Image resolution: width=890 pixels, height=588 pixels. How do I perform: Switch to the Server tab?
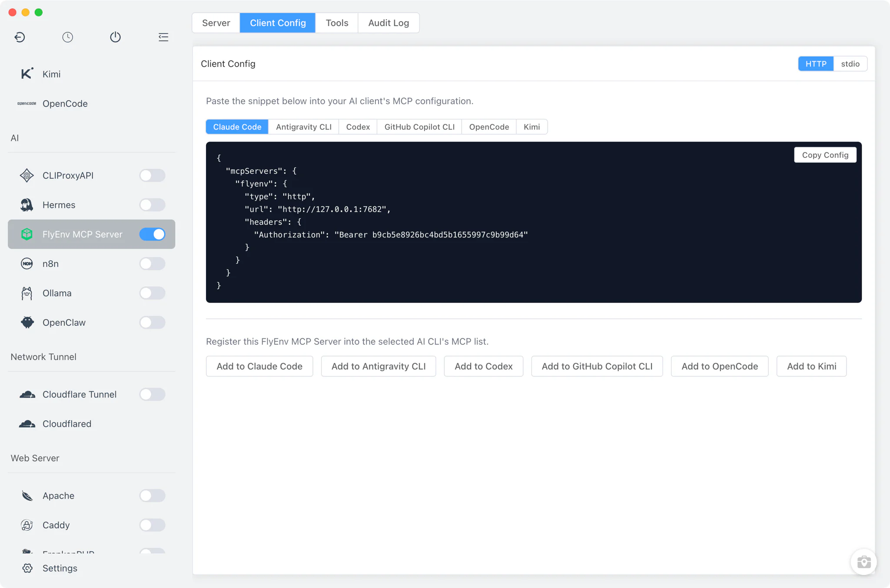pyautogui.click(x=216, y=23)
